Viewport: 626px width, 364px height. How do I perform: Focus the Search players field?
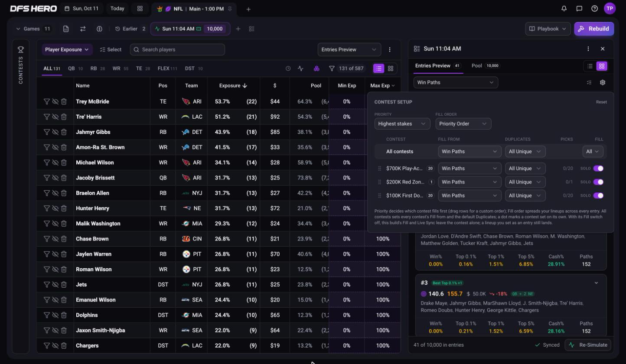pyautogui.click(x=177, y=49)
